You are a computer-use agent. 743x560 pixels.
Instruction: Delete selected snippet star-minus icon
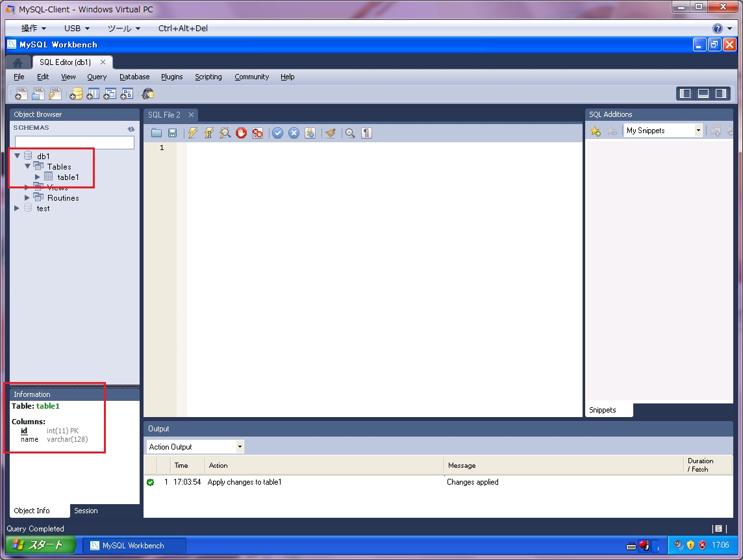click(612, 131)
